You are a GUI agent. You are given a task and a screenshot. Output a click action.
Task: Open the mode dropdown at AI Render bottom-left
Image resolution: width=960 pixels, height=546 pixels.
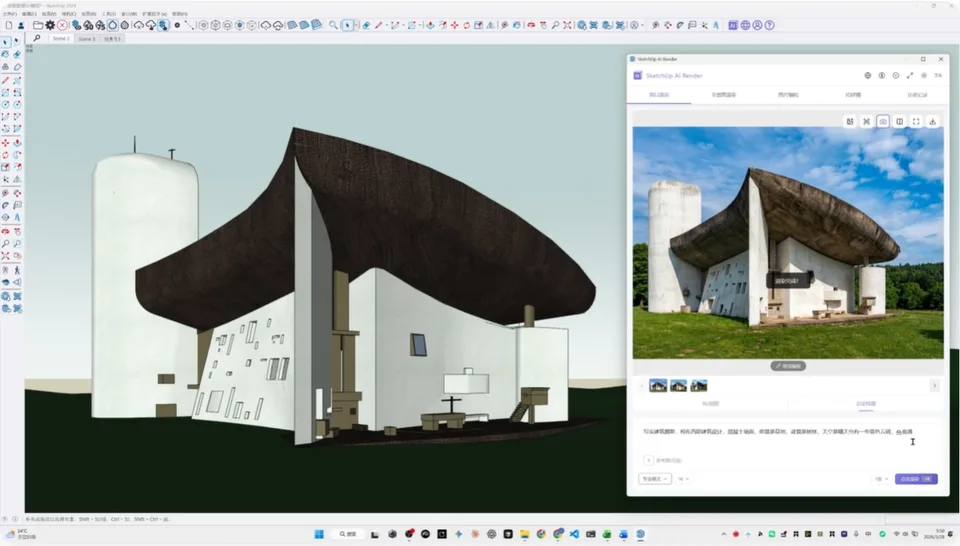click(654, 479)
